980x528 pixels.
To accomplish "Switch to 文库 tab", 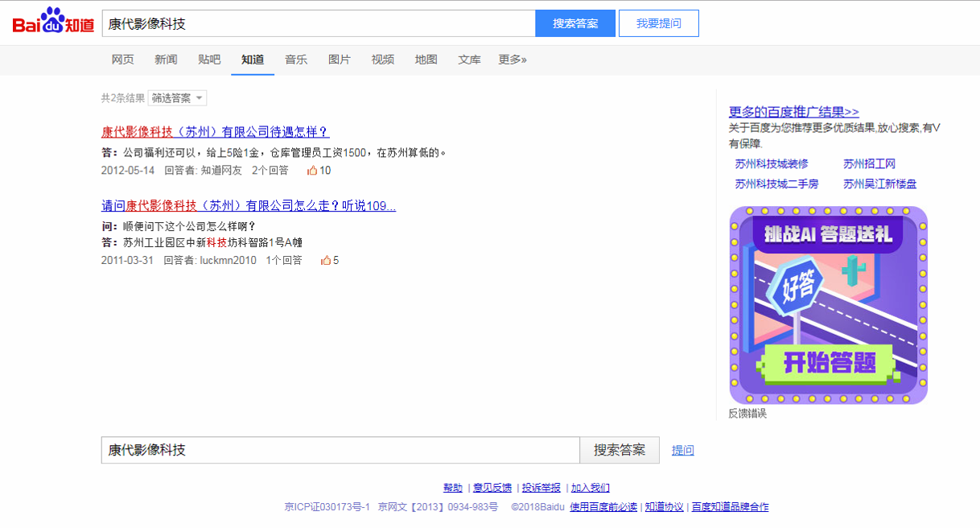I will 470,60.
